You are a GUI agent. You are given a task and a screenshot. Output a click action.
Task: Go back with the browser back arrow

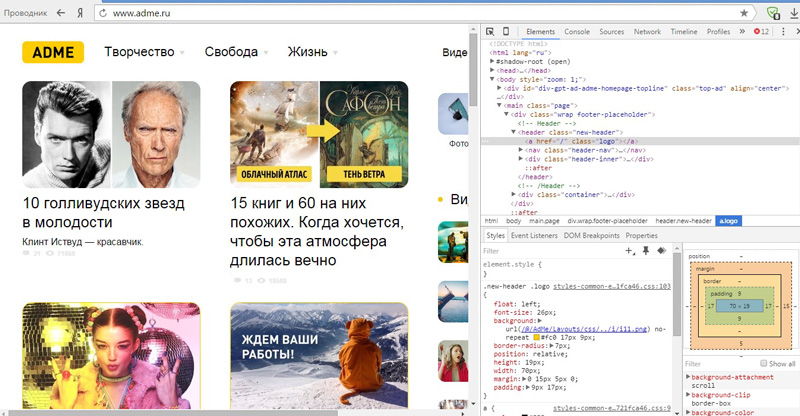[62, 13]
